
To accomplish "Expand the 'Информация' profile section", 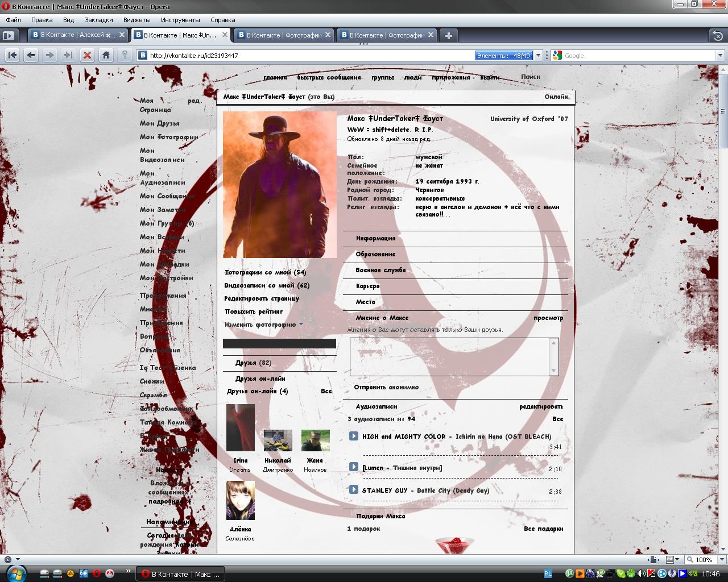I will coord(375,239).
